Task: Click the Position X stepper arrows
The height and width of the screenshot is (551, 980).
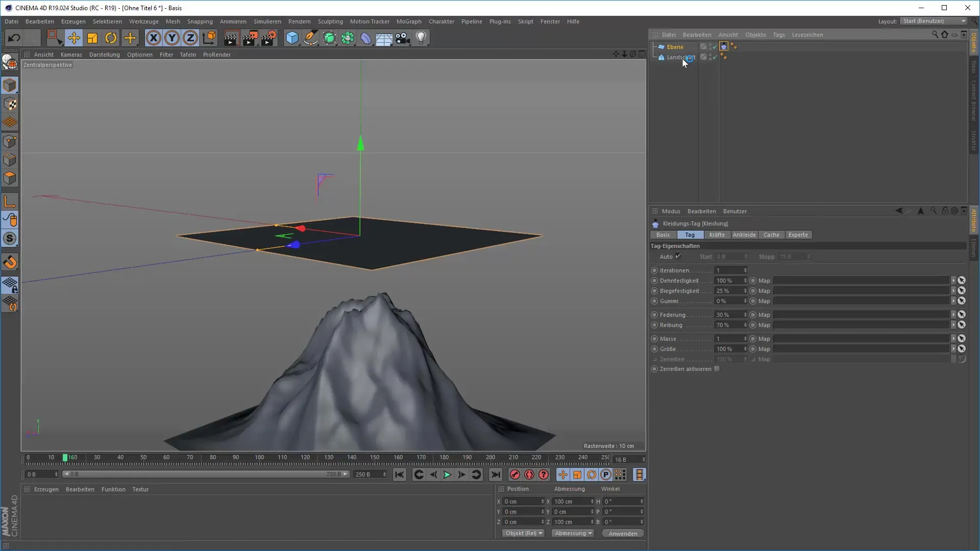Action: point(543,502)
